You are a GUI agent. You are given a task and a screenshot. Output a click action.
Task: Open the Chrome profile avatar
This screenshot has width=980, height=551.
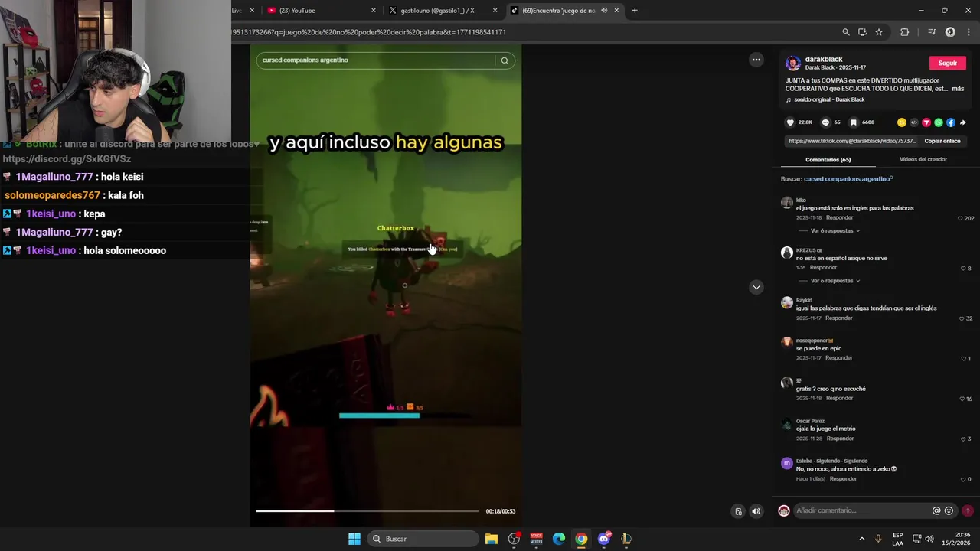(x=950, y=32)
